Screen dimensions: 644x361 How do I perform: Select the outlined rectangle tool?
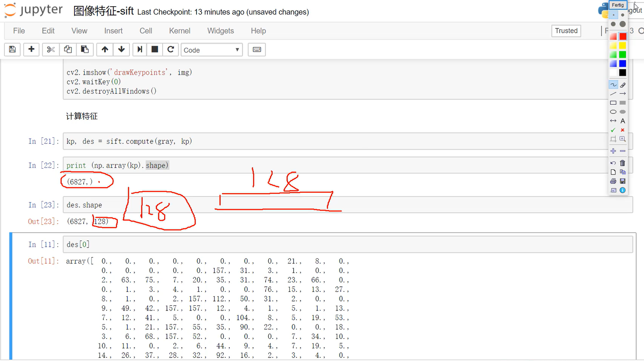click(613, 103)
